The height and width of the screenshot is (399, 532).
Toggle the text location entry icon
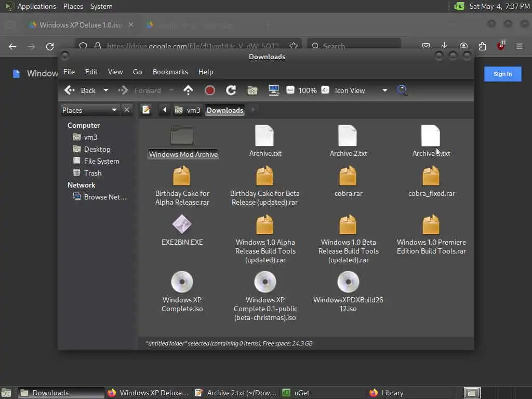146,110
